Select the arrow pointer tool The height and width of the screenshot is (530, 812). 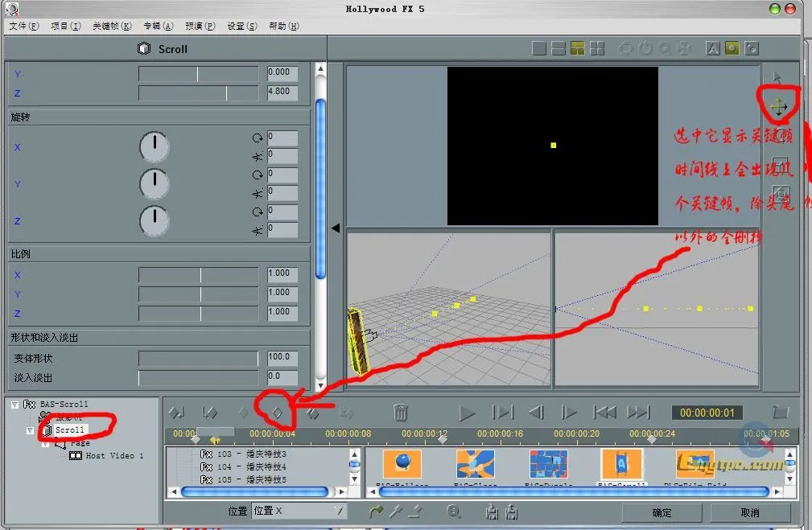(x=777, y=78)
